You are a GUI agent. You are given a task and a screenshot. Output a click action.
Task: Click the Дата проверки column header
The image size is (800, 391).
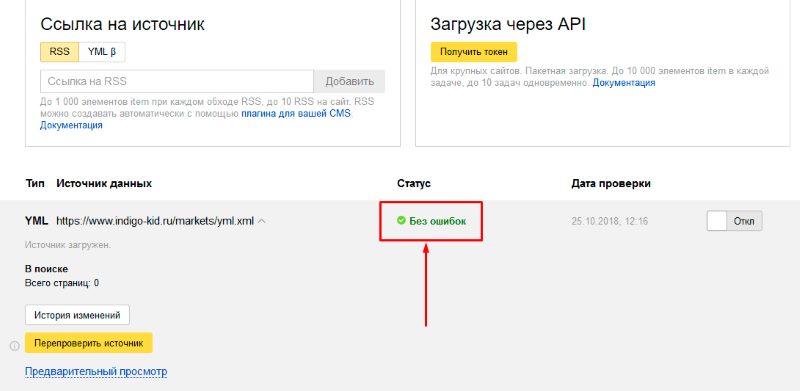pos(611,183)
